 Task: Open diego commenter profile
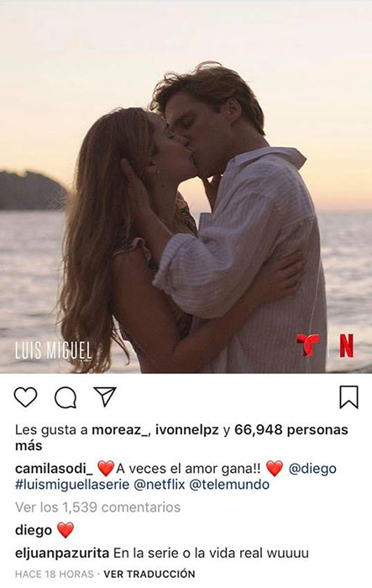pyautogui.click(x=34, y=530)
